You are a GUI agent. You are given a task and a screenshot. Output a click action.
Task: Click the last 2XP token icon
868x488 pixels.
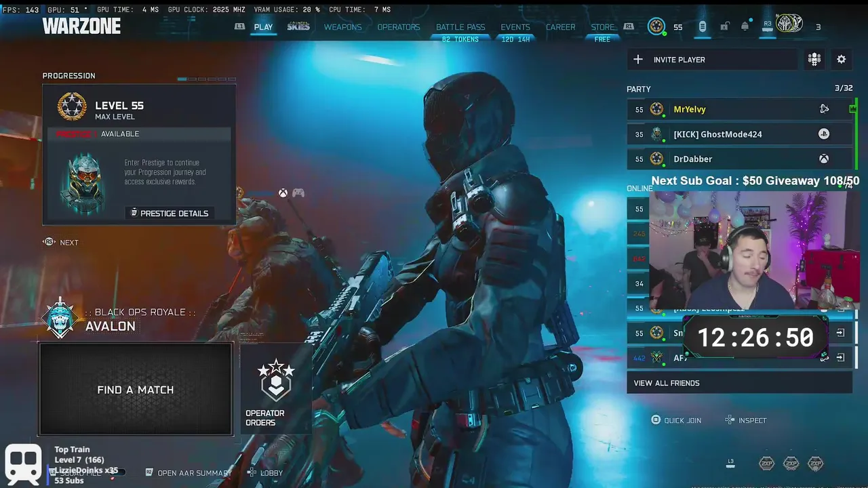click(x=815, y=464)
